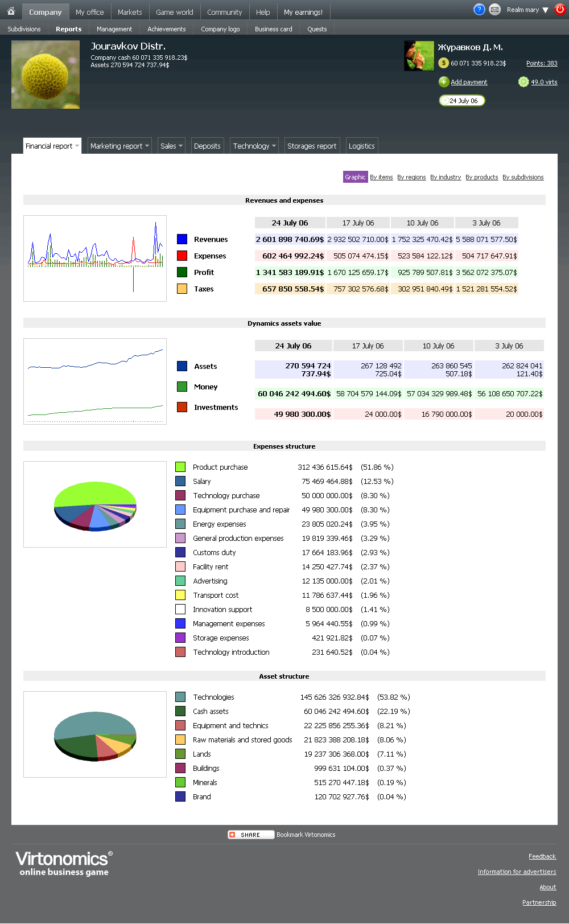
Task: Open the Community menu
Action: coord(224,12)
